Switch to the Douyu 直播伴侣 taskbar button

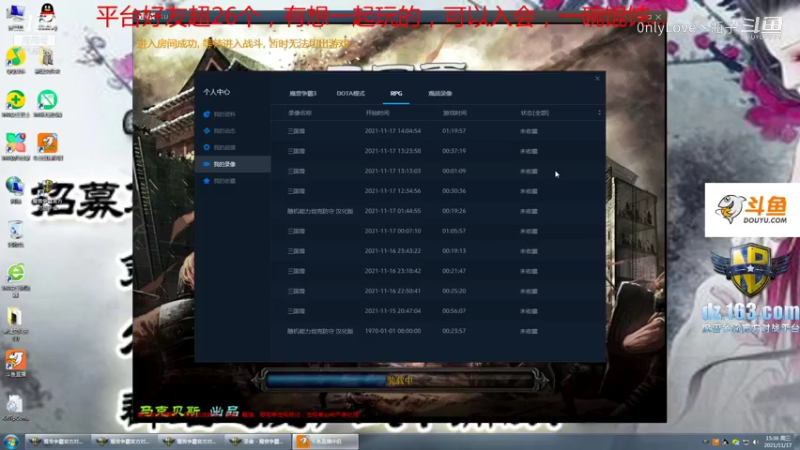coord(325,441)
